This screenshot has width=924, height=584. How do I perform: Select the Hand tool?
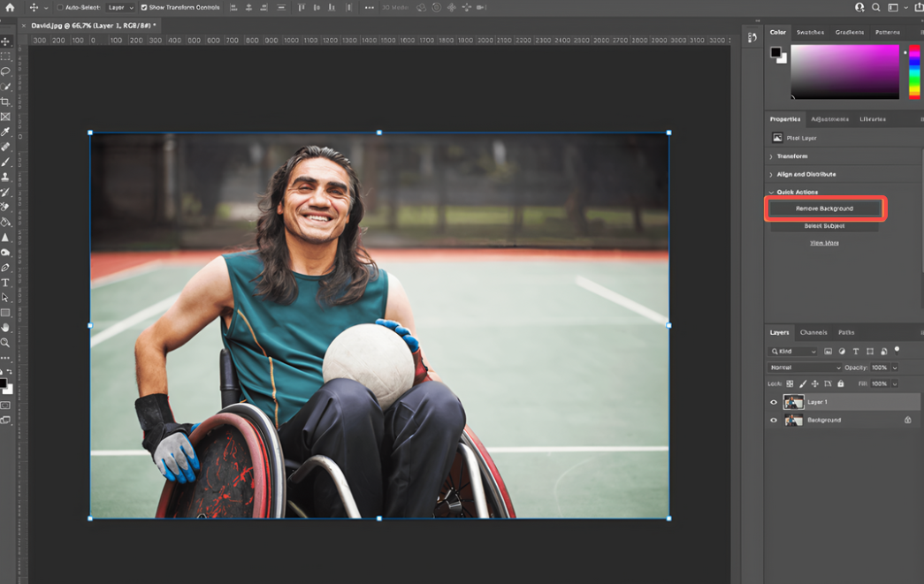4,327
